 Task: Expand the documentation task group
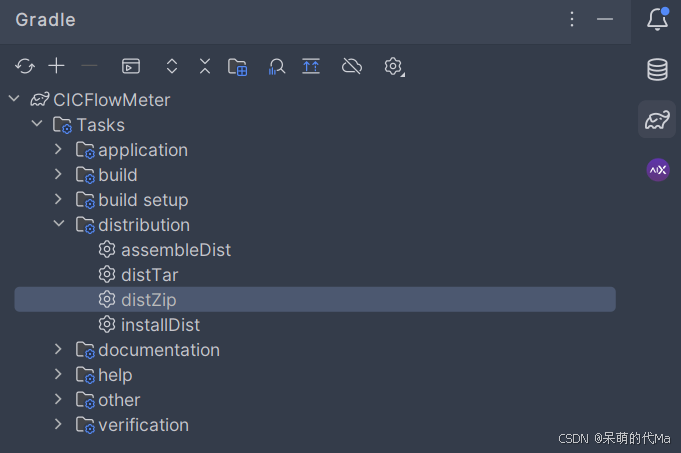pyautogui.click(x=58, y=349)
